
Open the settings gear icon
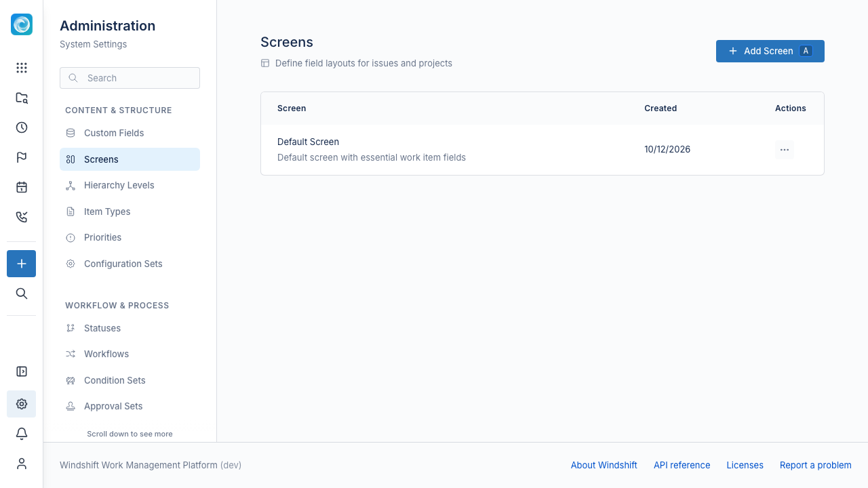point(22,404)
